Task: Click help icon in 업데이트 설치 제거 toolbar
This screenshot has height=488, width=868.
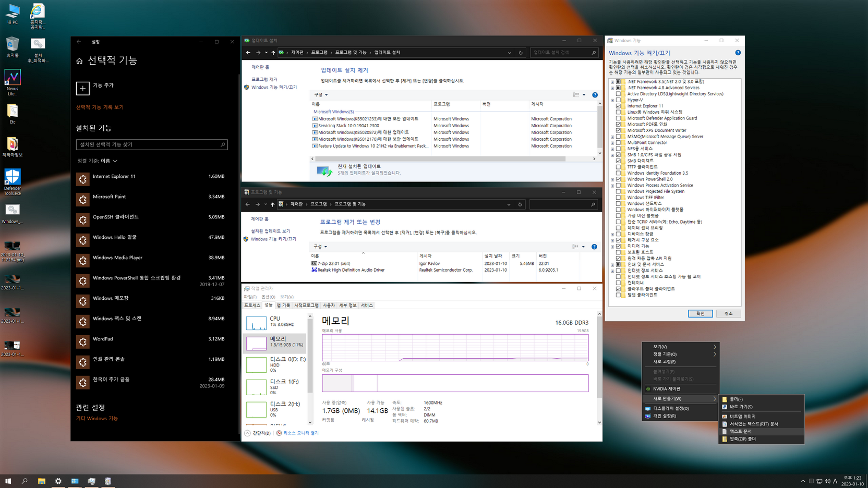Action: (595, 95)
